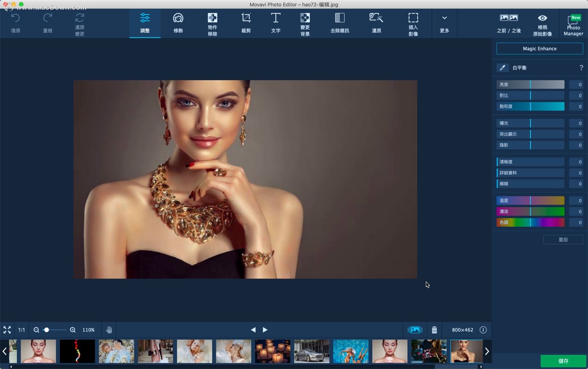The width and height of the screenshot is (588, 369).
Task: Go to the next image arrow
Action: 265,330
